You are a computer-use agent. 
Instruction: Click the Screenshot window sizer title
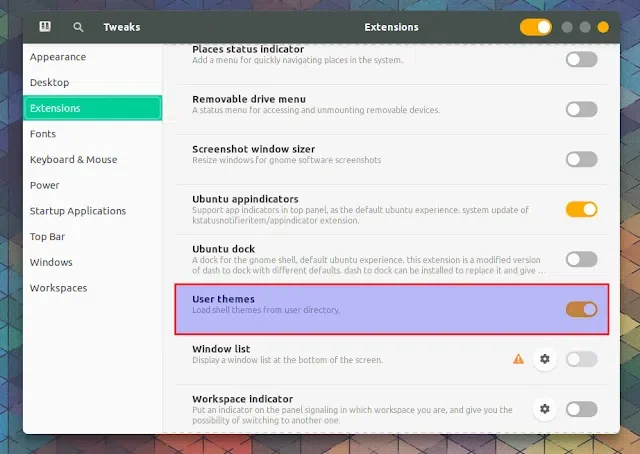coord(253,149)
